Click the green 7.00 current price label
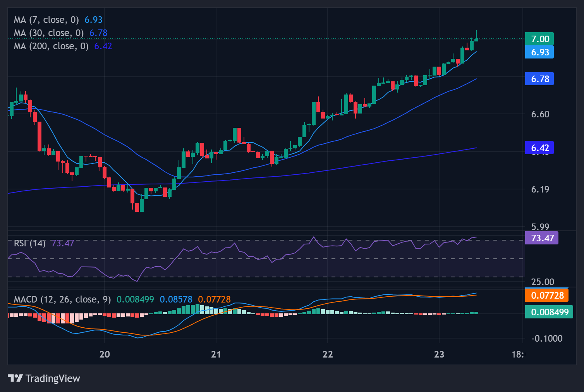The width and height of the screenshot is (584, 392). (539, 39)
